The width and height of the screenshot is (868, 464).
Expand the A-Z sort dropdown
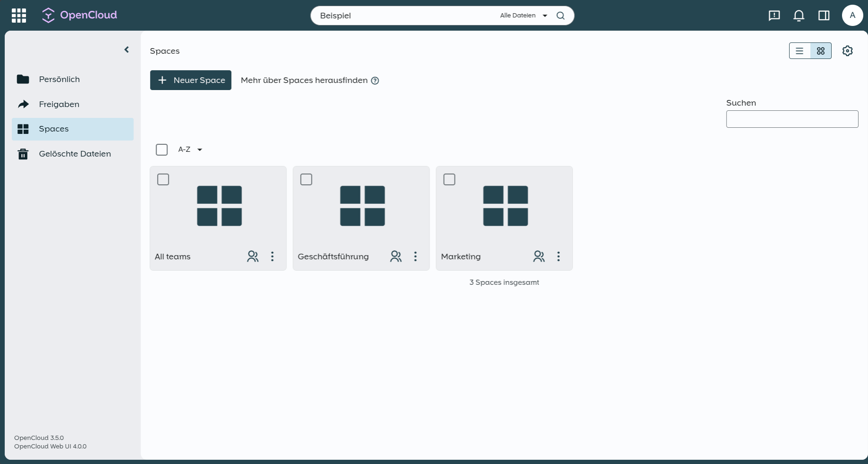190,149
